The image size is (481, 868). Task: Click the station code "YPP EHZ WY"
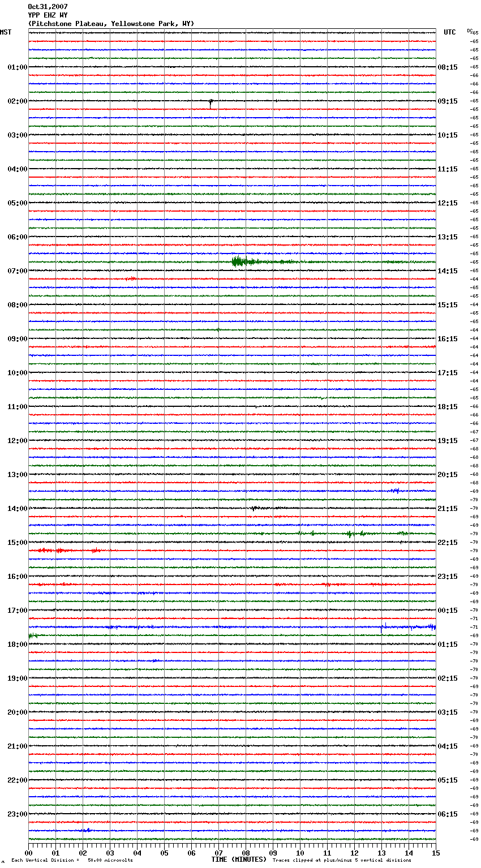[48, 15]
